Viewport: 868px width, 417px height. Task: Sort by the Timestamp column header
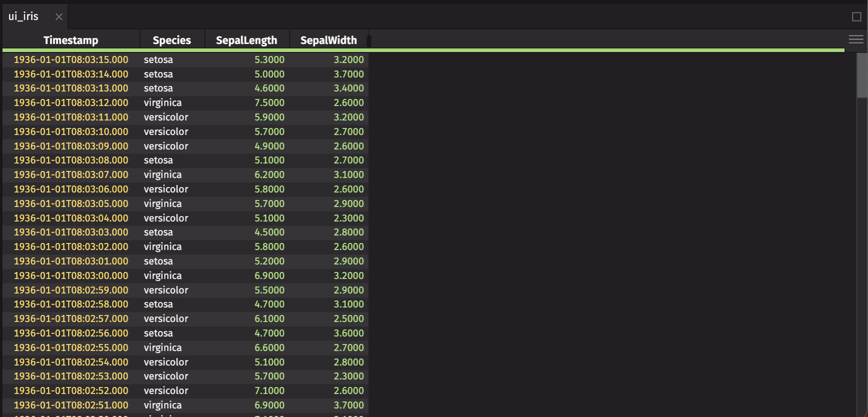[71, 40]
